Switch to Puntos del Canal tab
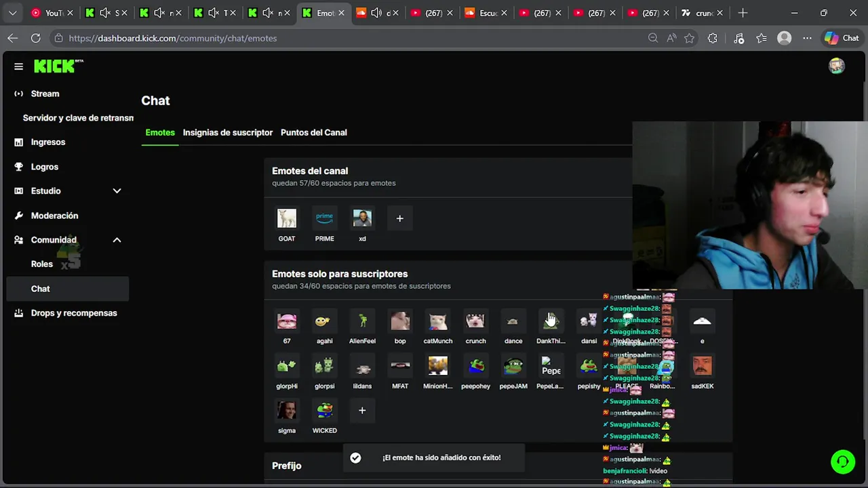This screenshot has height=488, width=868. click(314, 133)
